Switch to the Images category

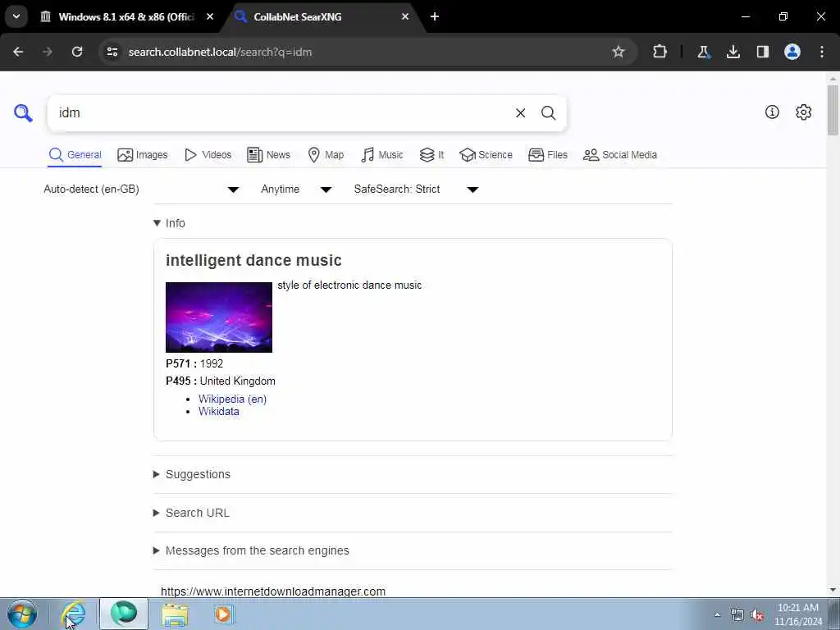(x=143, y=155)
